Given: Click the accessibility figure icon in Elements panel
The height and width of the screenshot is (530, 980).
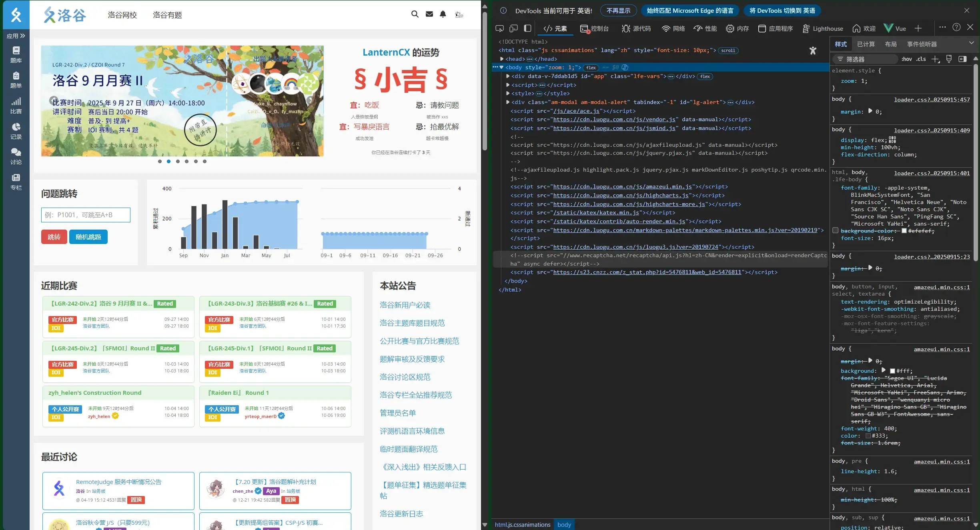Looking at the screenshot, I should [x=813, y=51].
